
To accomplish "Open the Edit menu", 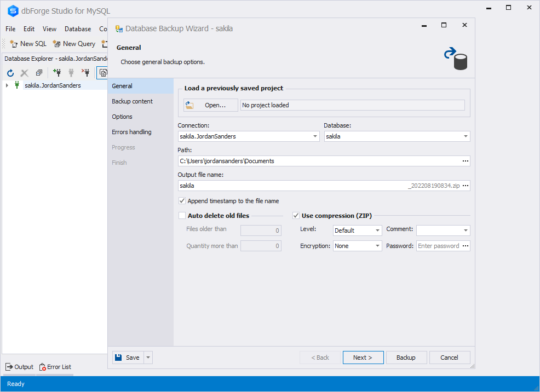I will (29, 29).
